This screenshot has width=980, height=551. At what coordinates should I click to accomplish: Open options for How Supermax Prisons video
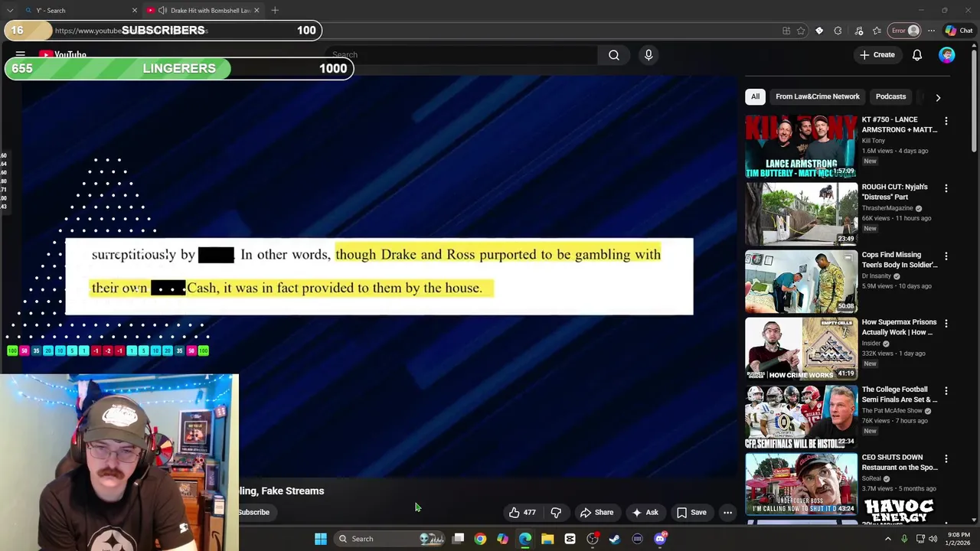[946, 324]
